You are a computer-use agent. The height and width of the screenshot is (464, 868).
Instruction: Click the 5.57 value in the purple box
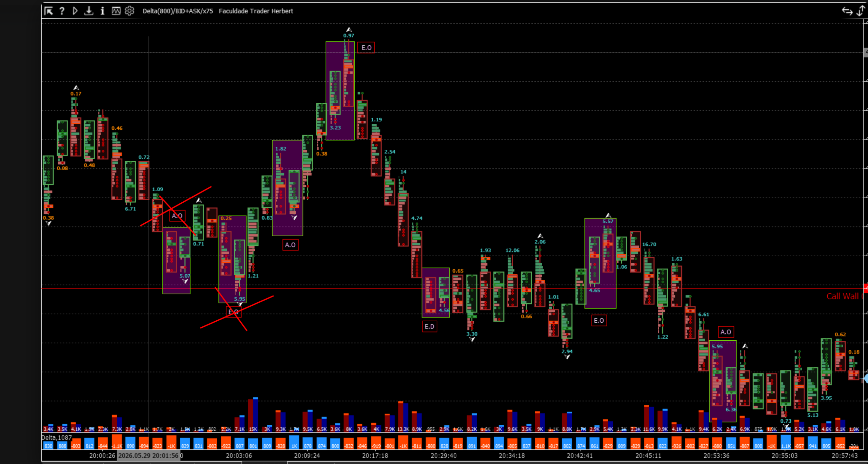pos(608,221)
